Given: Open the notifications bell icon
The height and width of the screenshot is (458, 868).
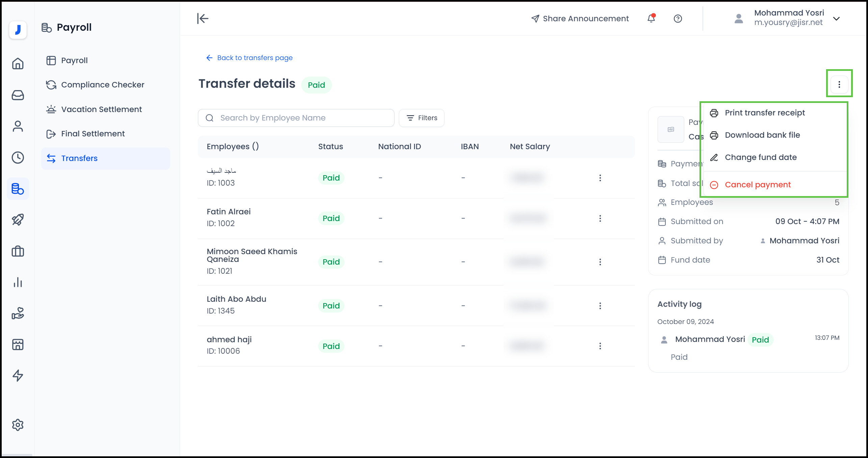Looking at the screenshot, I should click(x=651, y=19).
